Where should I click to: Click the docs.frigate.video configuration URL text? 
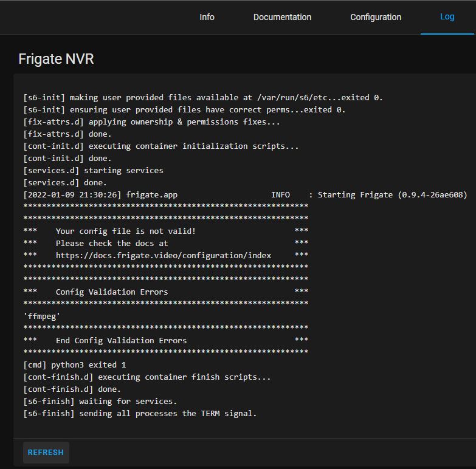[164, 255]
